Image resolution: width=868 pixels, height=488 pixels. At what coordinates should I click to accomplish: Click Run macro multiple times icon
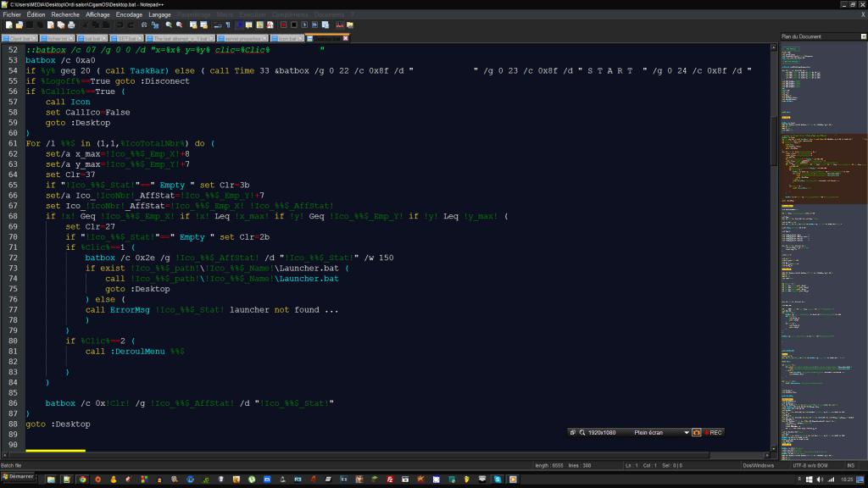(315, 25)
